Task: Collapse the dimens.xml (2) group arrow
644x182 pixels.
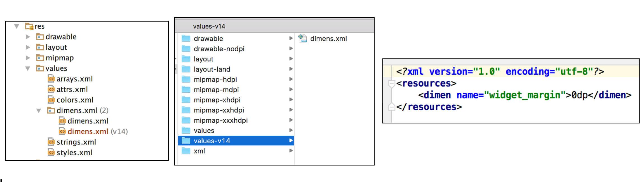Action: point(39,111)
